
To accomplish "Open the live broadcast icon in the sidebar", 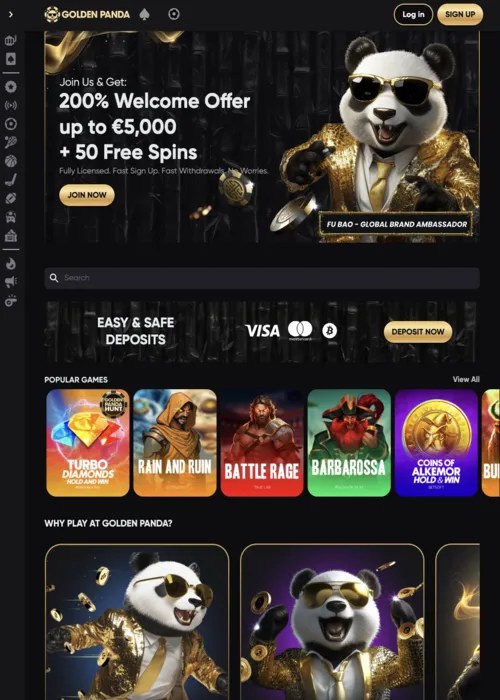I will tap(11, 105).
